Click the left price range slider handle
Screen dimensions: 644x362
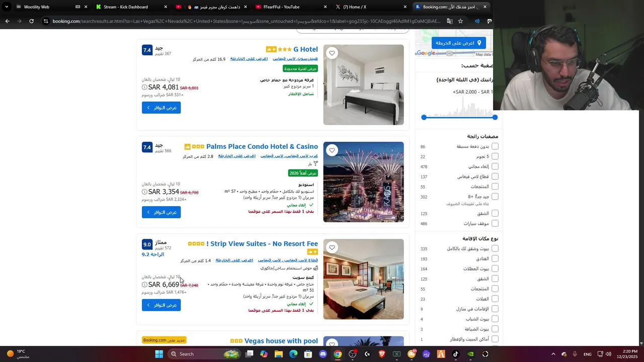[424, 117]
